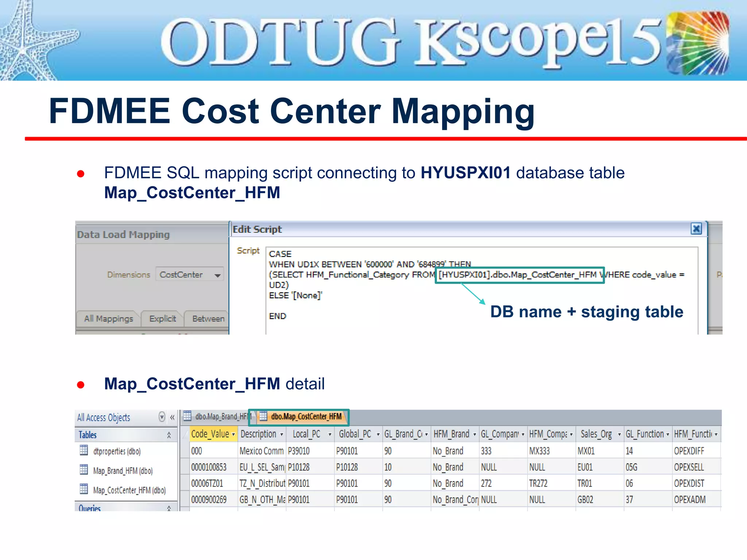Open Description column filter dropdown

pyautogui.click(x=282, y=434)
